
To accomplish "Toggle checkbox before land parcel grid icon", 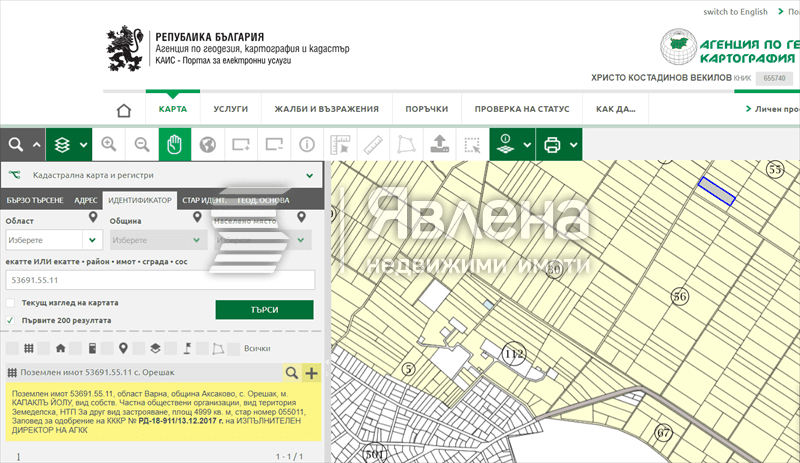I will tap(12, 349).
